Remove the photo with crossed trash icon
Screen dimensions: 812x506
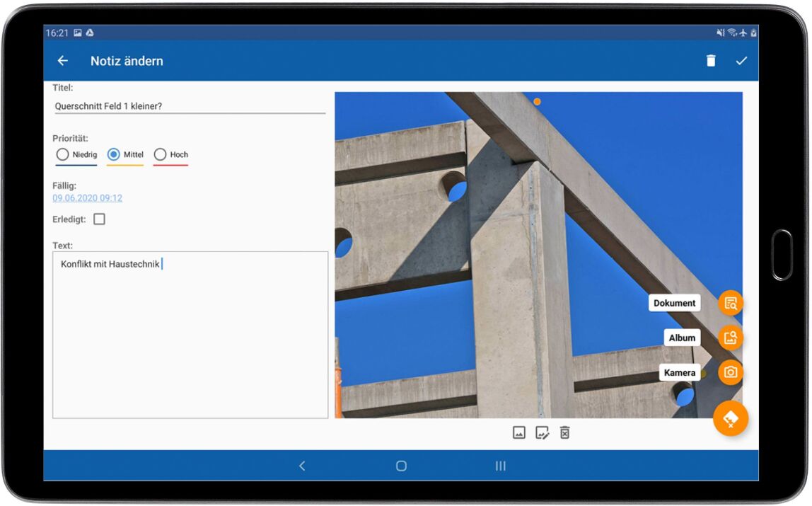point(565,432)
